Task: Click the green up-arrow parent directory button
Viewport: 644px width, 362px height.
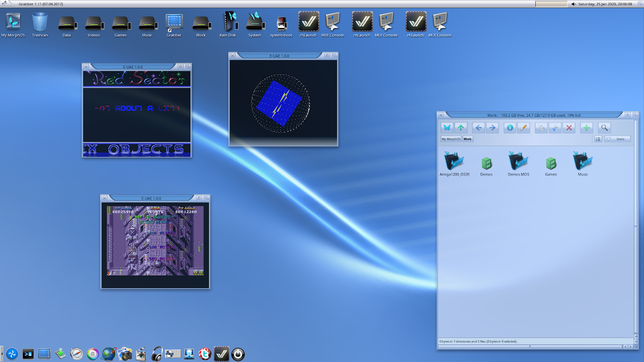Action: tap(461, 128)
